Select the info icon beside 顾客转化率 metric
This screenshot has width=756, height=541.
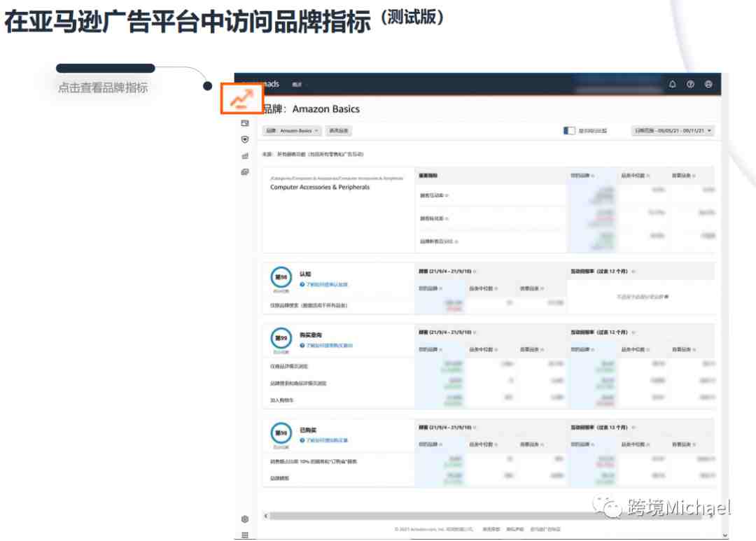[x=447, y=219]
